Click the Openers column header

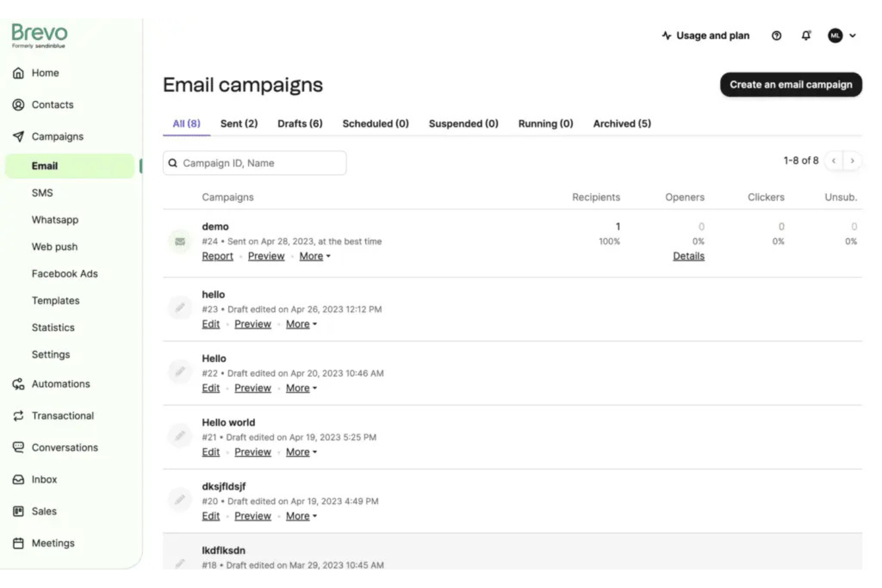pos(685,197)
